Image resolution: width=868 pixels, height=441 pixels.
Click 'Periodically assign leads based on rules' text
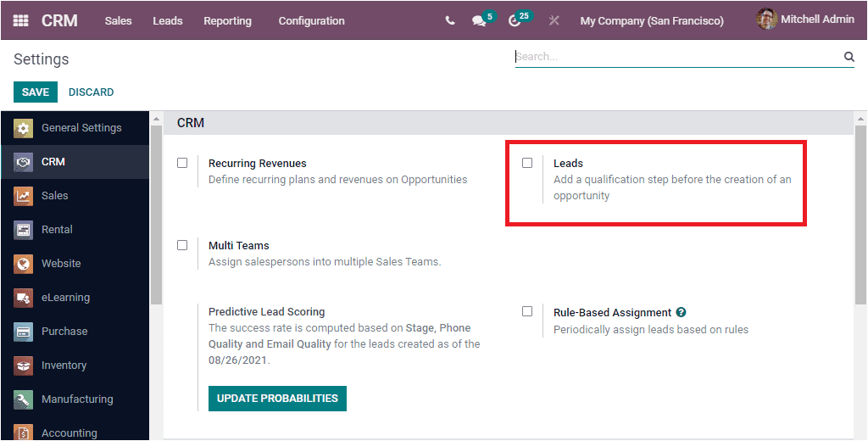point(651,330)
